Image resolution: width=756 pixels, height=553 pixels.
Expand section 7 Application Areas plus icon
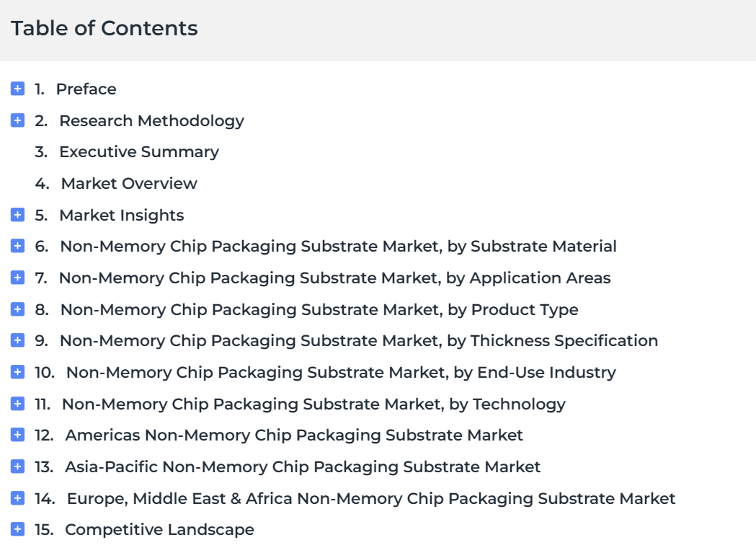(17, 278)
